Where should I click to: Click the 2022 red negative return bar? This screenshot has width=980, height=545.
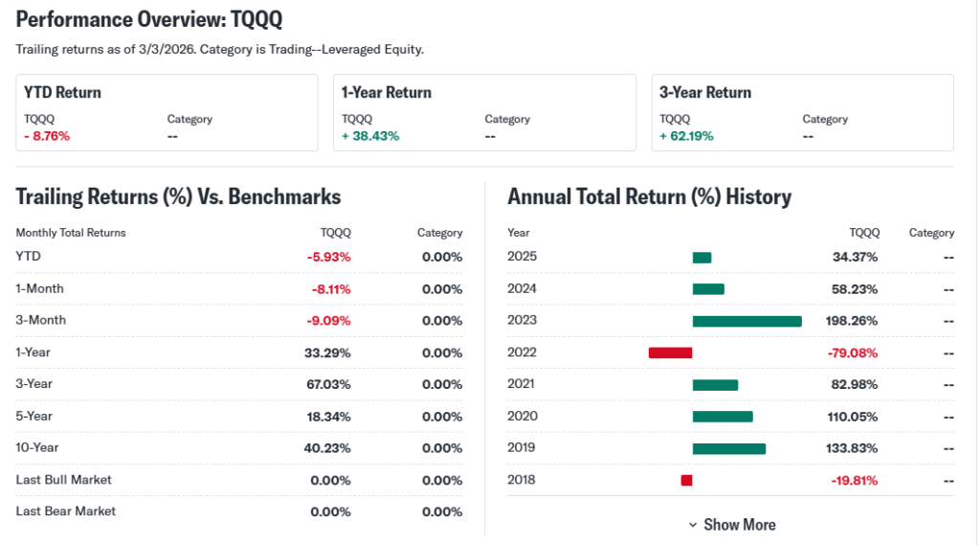[670, 352]
